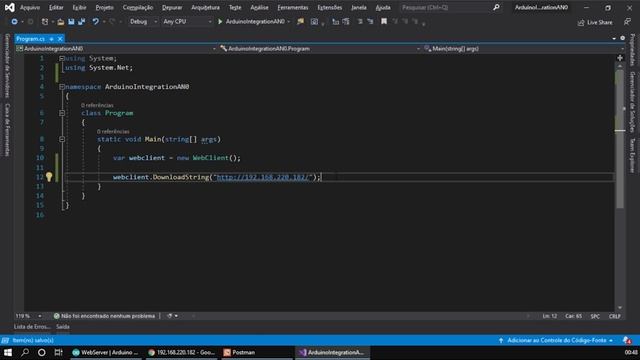Open the Depurar menu
The width and height of the screenshot is (640, 360).
172,7
